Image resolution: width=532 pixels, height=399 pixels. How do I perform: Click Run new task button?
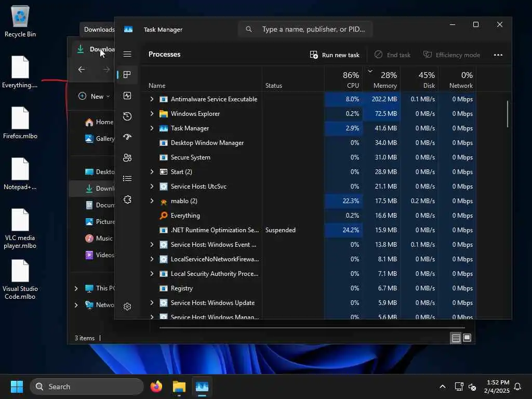335,55
